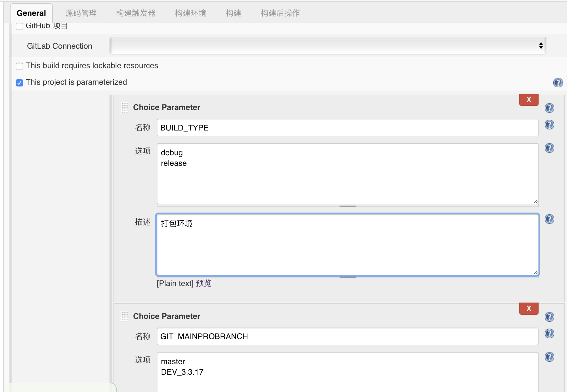567x392 pixels.
Task: Click into the BUILD_TYPE name input
Action: coord(347,128)
